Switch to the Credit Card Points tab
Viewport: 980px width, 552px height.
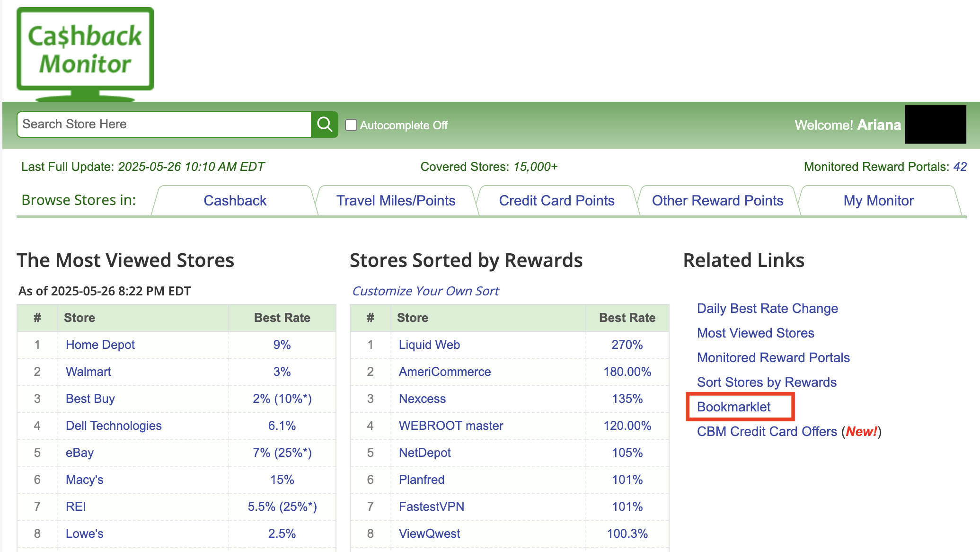point(557,201)
